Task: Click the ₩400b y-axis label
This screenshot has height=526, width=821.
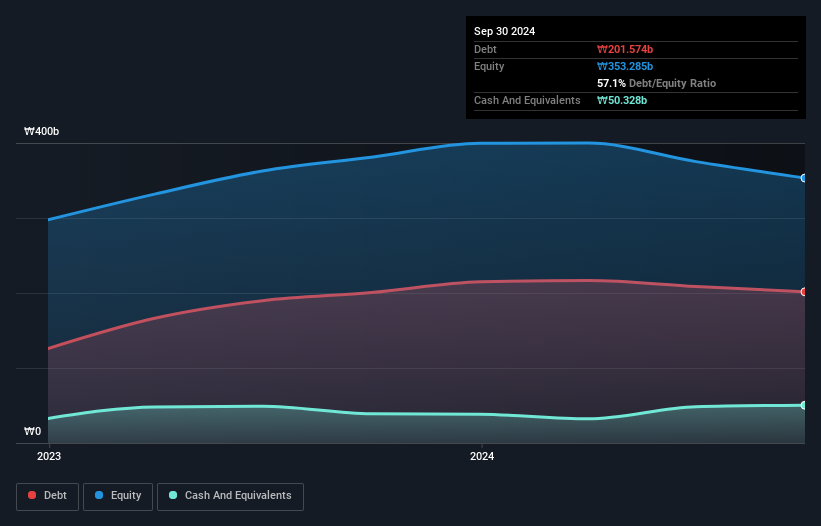Action: (41, 131)
